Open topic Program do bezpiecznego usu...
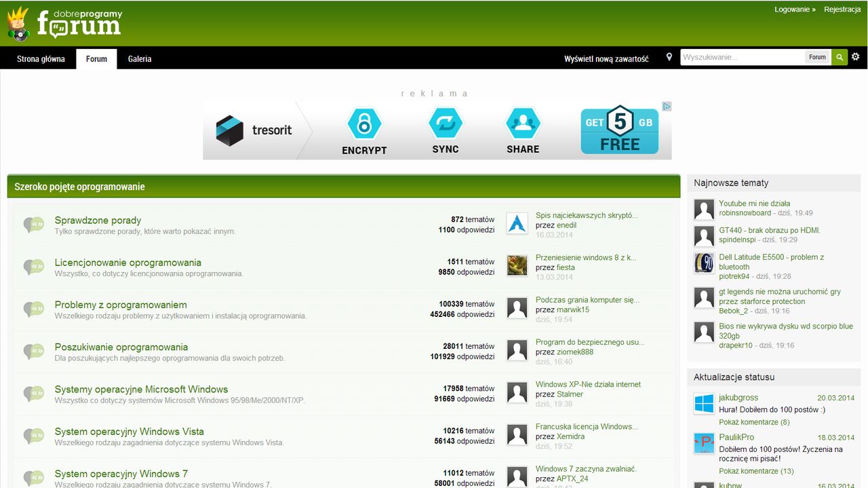The image size is (868, 488). (590, 342)
